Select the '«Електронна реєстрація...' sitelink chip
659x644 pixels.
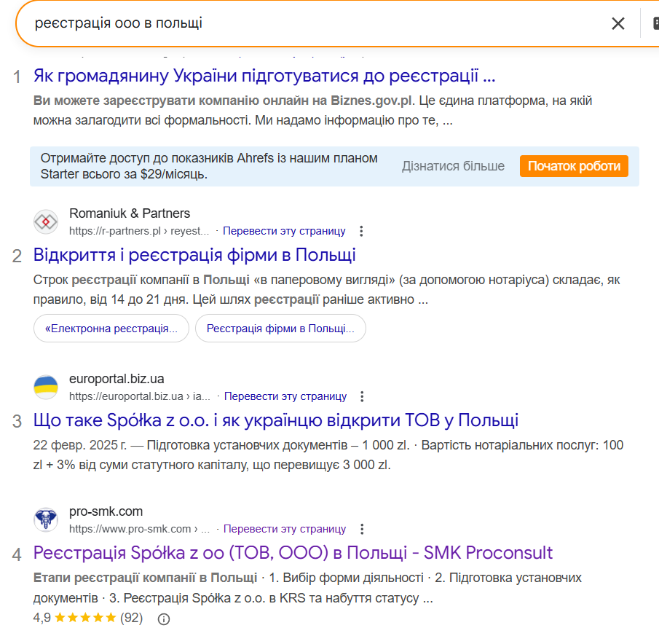[111, 329]
